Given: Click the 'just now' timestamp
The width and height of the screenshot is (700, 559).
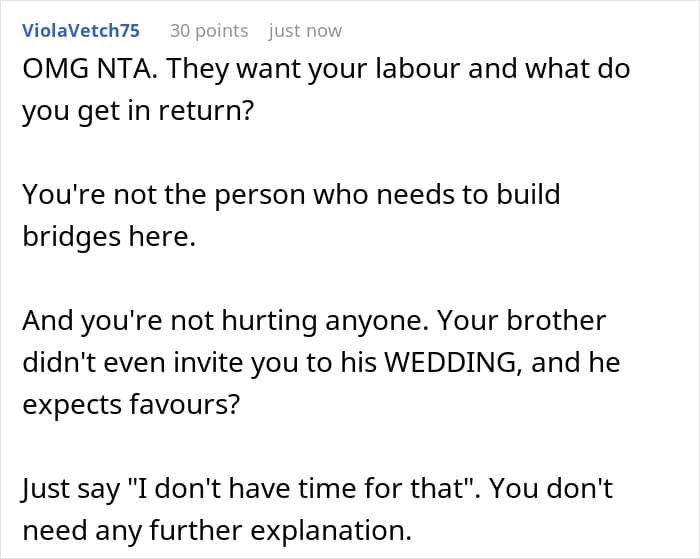Looking at the screenshot, I should pos(305,31).
